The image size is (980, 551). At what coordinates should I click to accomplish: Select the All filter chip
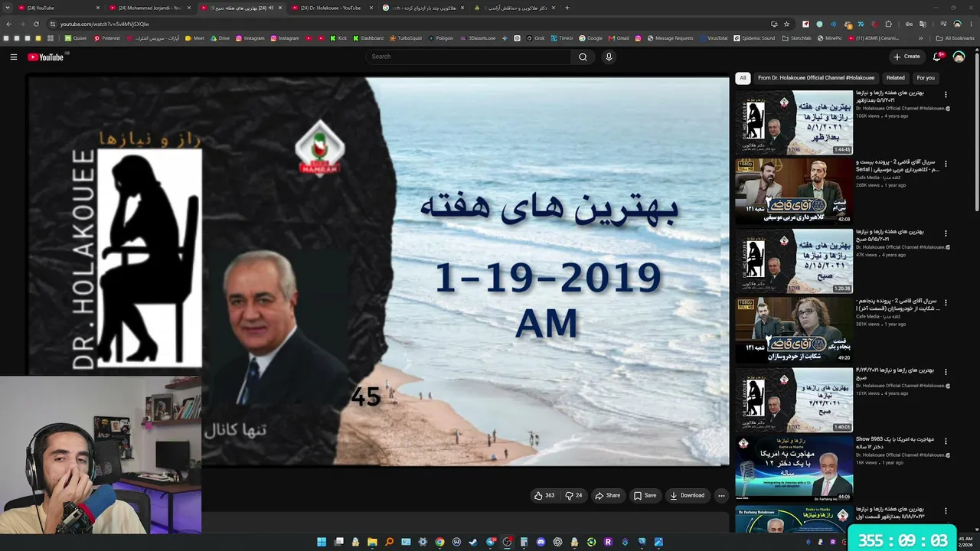743,77
